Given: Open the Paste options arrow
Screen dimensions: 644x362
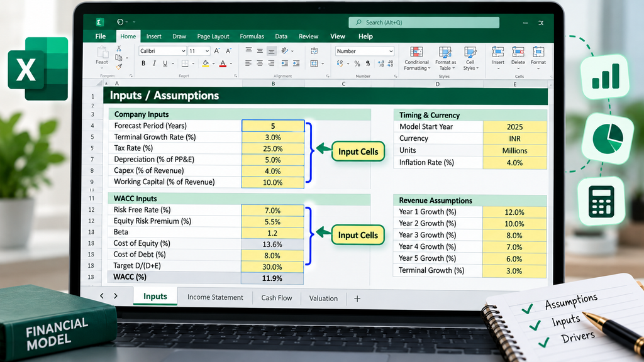Looking at the screenshot, I should pos(102,68).
